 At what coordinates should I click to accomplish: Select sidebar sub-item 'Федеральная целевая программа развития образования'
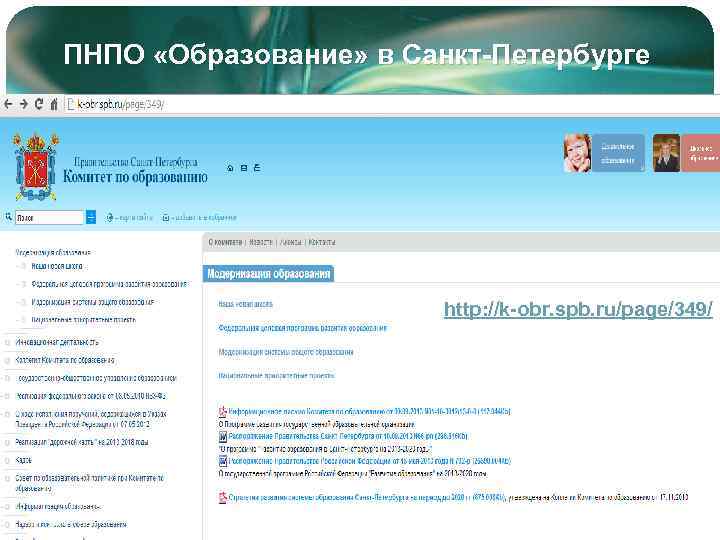click(x=109, y=284)
